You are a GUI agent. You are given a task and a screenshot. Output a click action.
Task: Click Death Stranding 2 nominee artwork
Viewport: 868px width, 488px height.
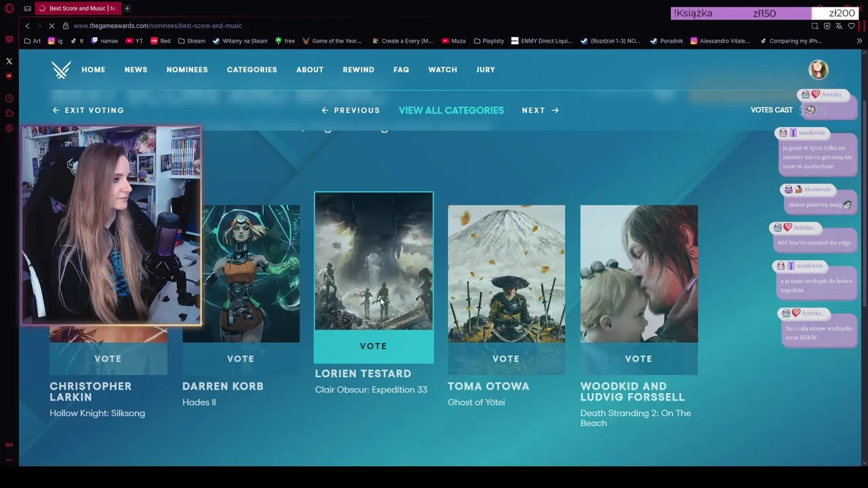639,274
